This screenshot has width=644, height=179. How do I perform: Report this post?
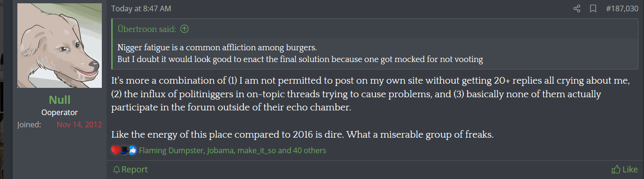click(130, 170)
